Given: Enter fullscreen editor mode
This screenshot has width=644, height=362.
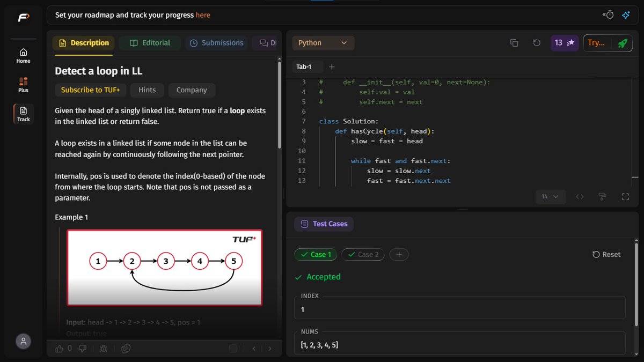Looking at the screenshot, I should click(625, 197).
